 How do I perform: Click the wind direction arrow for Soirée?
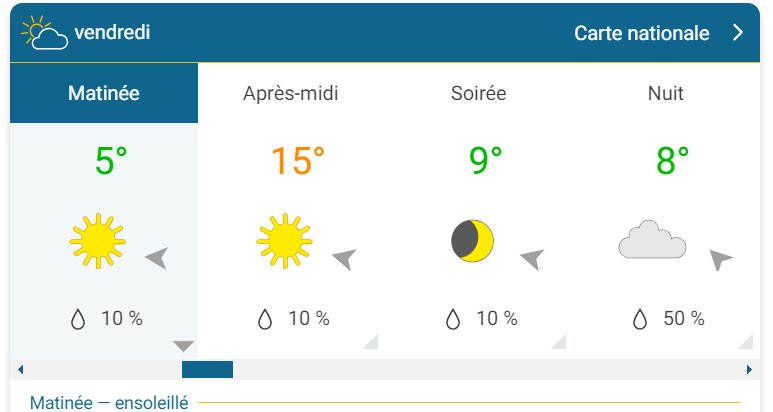(531, 260)
